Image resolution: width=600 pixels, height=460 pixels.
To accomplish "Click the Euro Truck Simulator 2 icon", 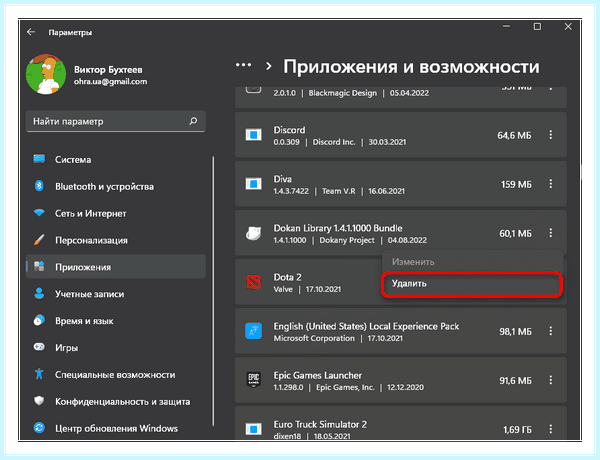I will click(x=253, y=429).
